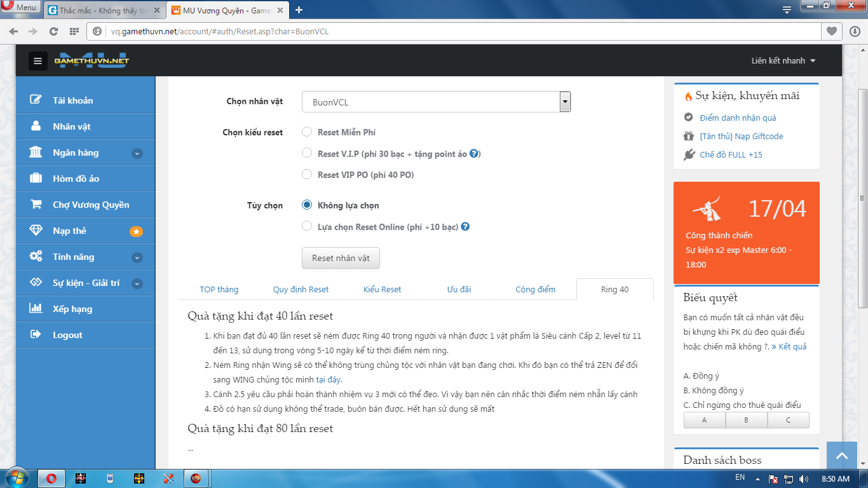Click the hamburger menu icon in header
The height and width of the screenshot is (488, 868).
pyautogui.click(x=37, y=61)
